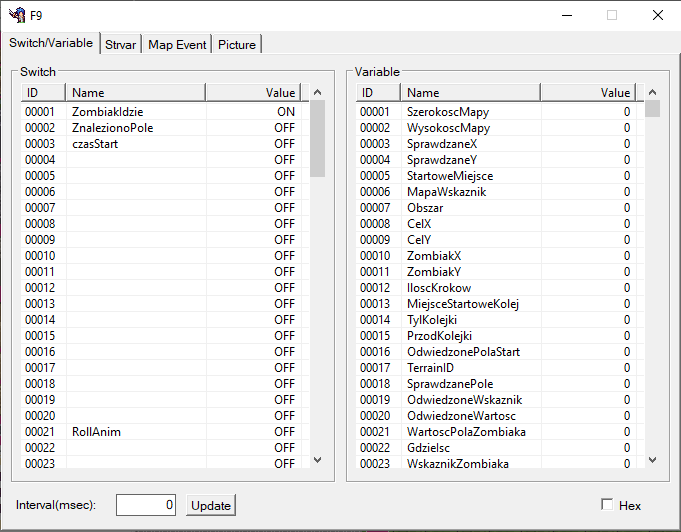The width and height of the screenshot is (681, 532).
Task: Select variable WskaznikZombiaka
Action: 500,463
